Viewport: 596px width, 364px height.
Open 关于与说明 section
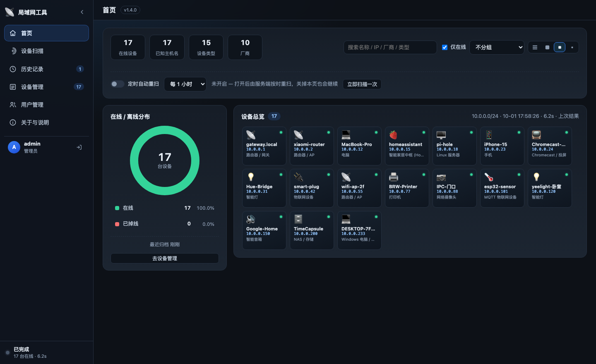click(x=46, y=122)
